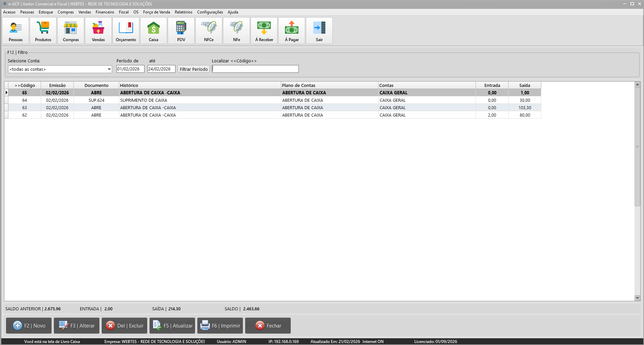Screen dimensions: 644x345
Task: Click the F6 | Imprimir button
Action: coord(220,325)
